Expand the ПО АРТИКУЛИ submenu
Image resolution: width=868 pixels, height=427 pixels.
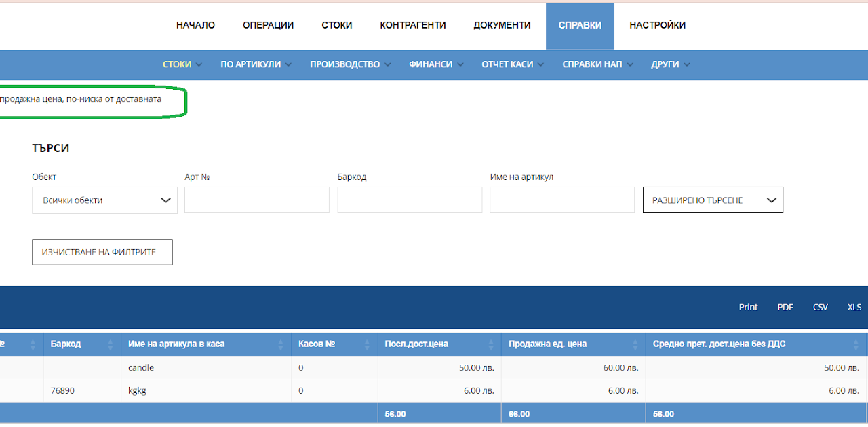coord(256,64)
